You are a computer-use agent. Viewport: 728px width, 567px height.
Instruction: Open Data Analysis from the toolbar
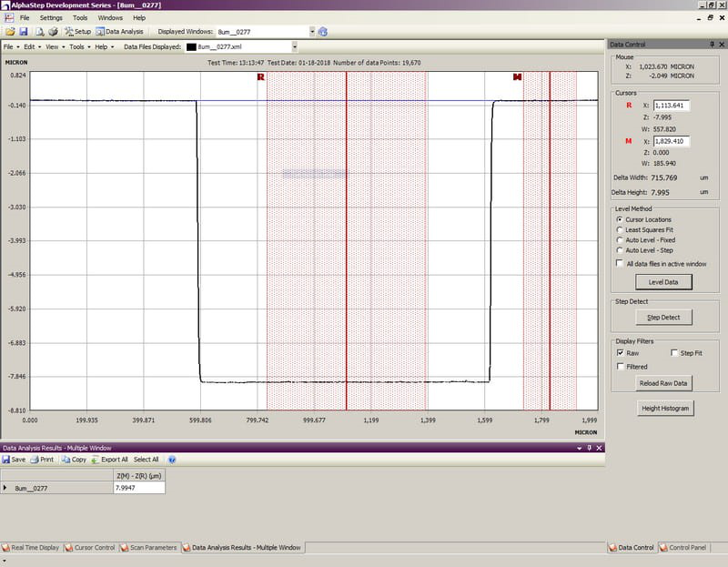tap(119, 32)
